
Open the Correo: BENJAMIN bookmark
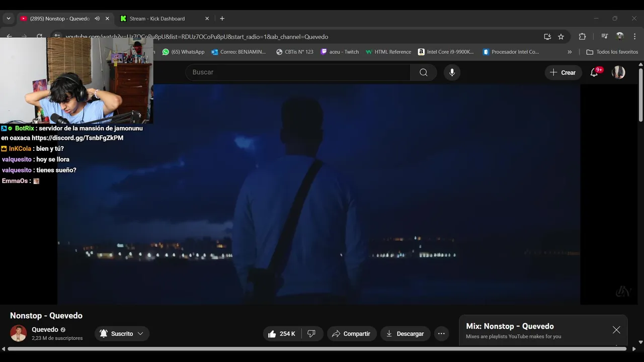click(239, 52)
